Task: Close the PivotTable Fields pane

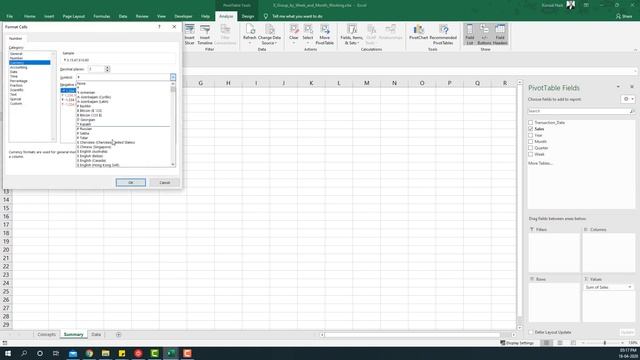Action: 631,87
